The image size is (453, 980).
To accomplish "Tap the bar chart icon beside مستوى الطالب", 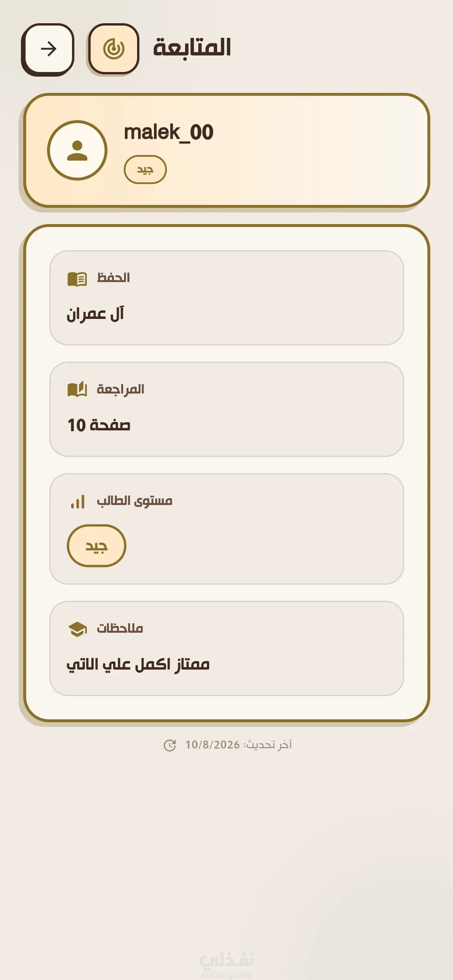I will point(77,502).
